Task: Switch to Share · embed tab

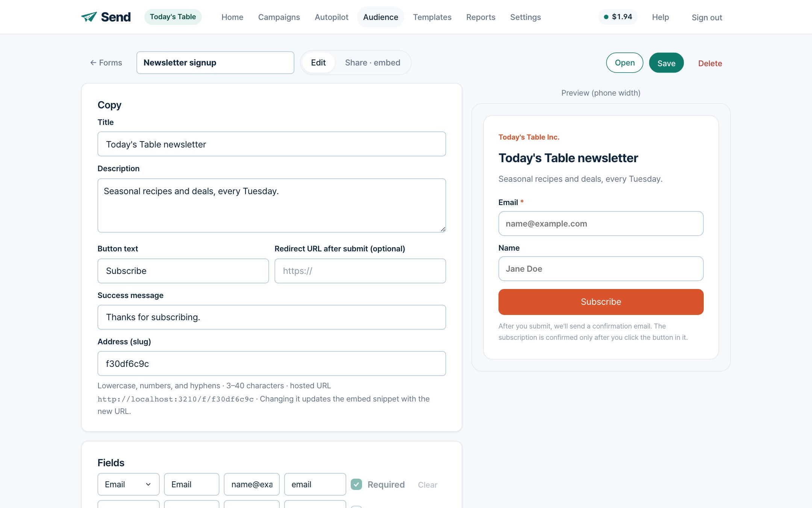Action: (x=373, y=63)
